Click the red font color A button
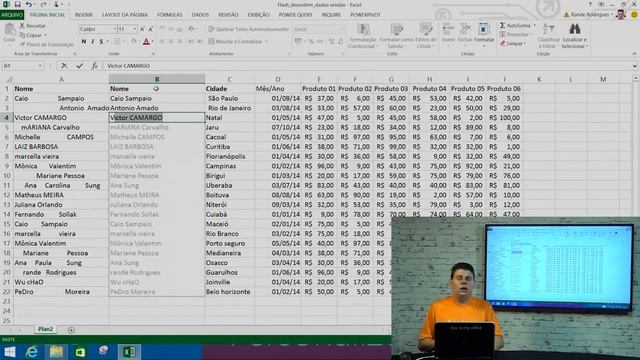Screen dimensions: 640x360 click(x=146, y=41)
